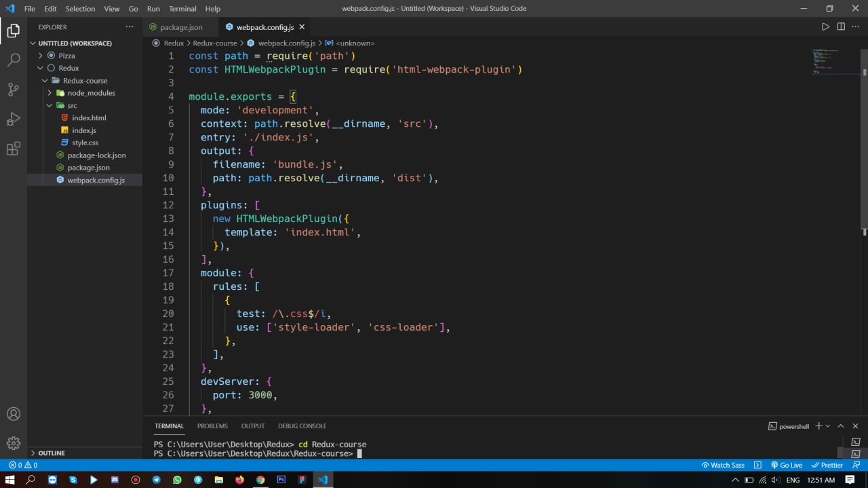
Task: Close the webpack.config.js editor tab
Action: [302, 27]
